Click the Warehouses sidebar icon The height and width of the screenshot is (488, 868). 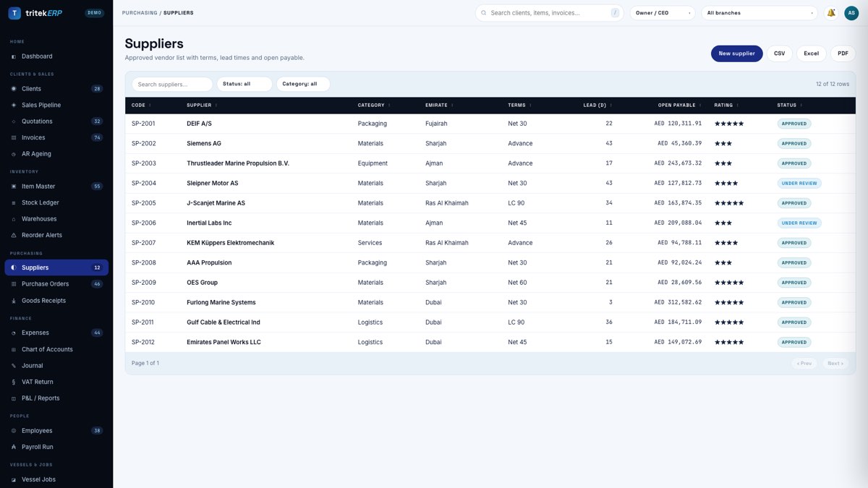coord(14,219)
